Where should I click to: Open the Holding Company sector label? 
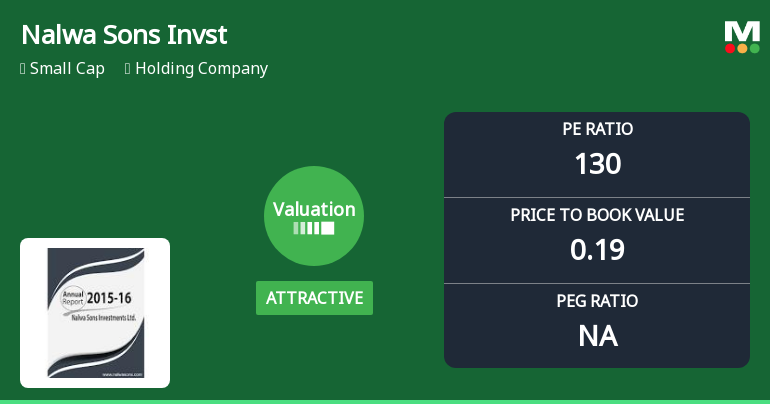[x=201, y=69]
